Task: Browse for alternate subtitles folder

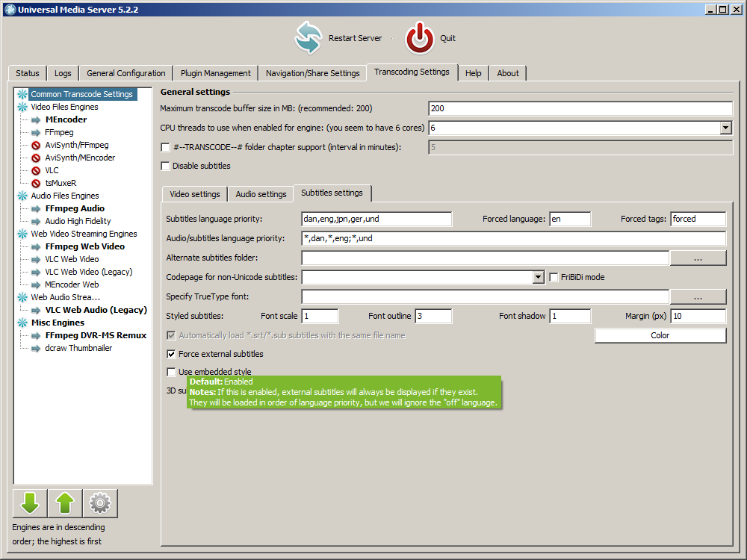Action: tap(698, 258)
